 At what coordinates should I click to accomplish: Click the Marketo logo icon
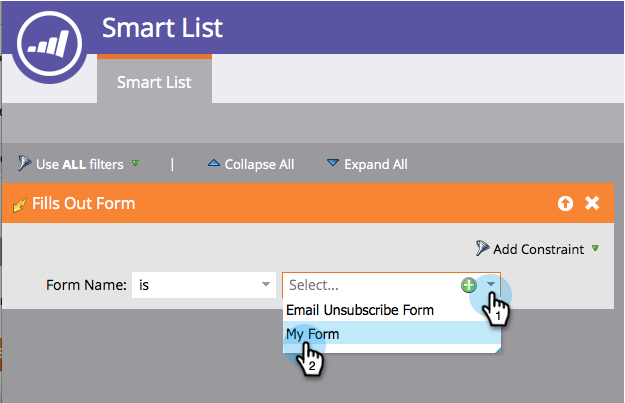[x=49, y=48]
